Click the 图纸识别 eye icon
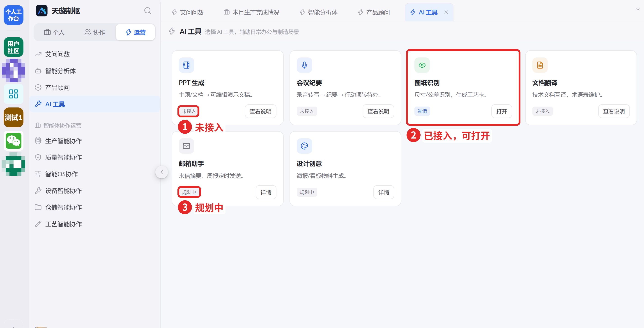Viewport: 644px width, 328px height. click(422, 65)
